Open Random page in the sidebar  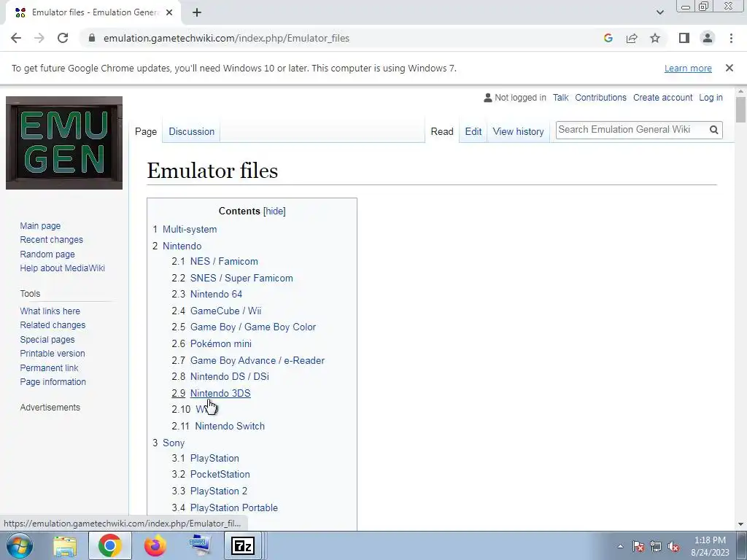coord(47,254)
